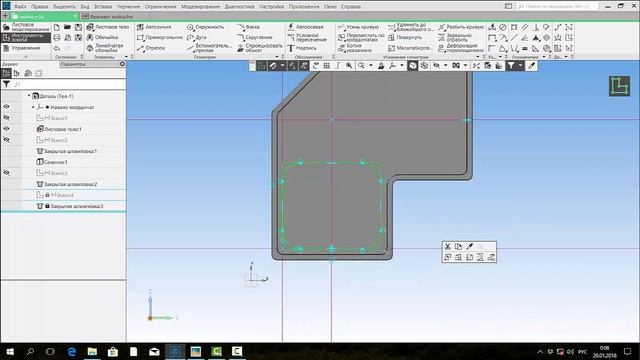Open the document tab dropdown arrow
This screenshot has height=360, width=640.
(75, 16)
